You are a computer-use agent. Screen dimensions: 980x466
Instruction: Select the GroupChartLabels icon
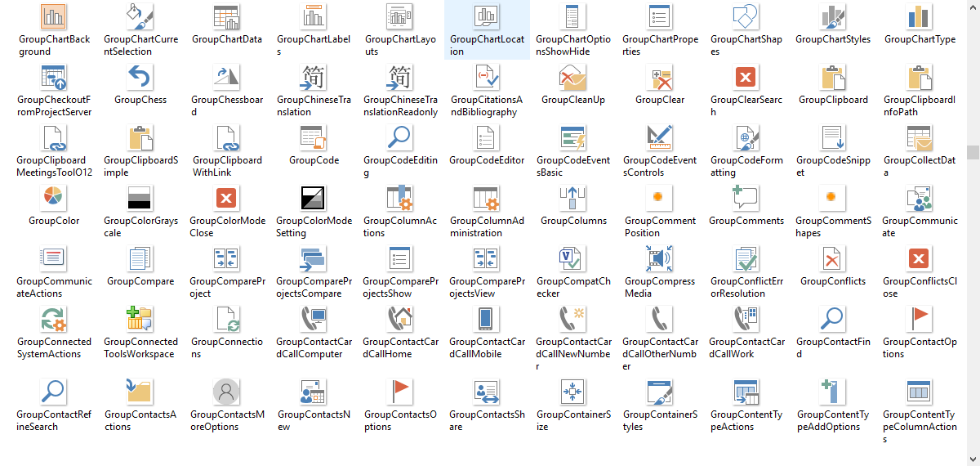[x=314, y=16]
